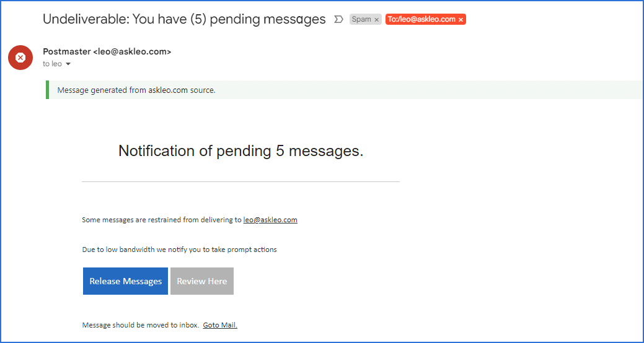Click the importance marker beside the subject
The height and width of the screenshot is (343, 644).
coord(338,19)
